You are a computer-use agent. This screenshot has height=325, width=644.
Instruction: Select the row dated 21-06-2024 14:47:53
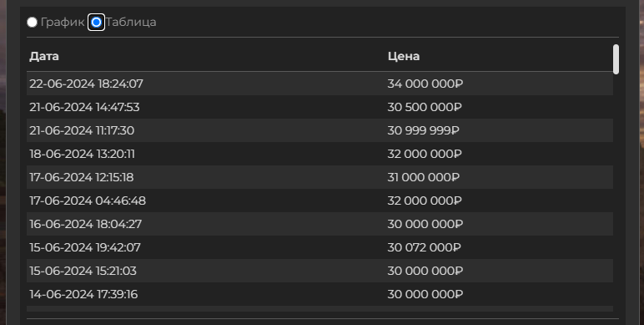(x=320, y=108)
